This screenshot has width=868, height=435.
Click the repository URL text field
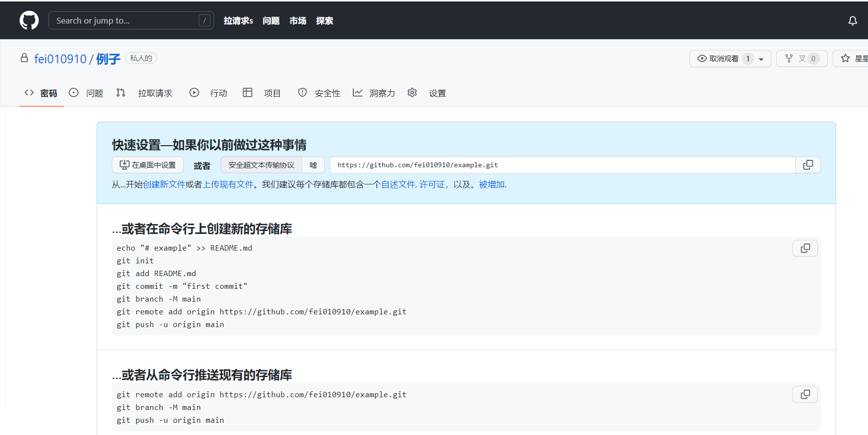click(563, 165)
